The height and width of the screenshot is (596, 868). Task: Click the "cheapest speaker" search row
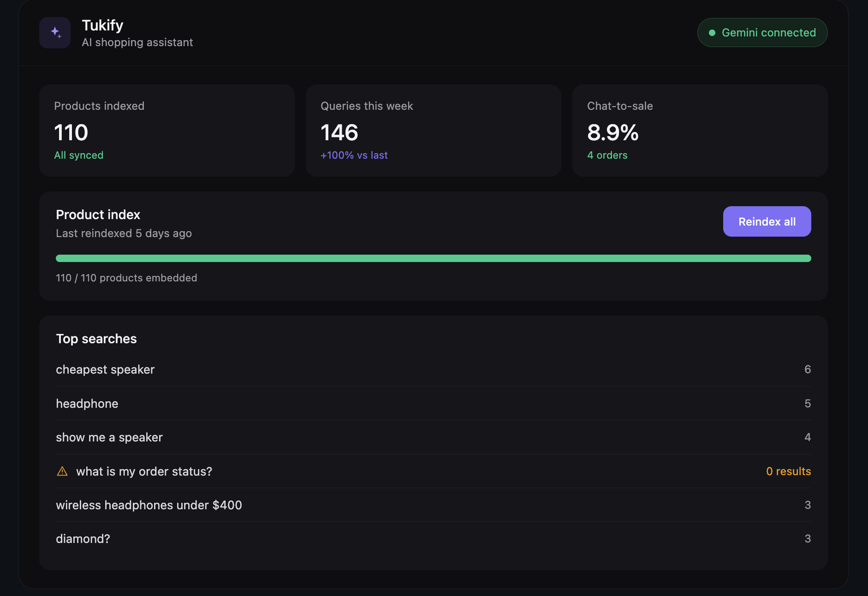[x=433, y=370]
